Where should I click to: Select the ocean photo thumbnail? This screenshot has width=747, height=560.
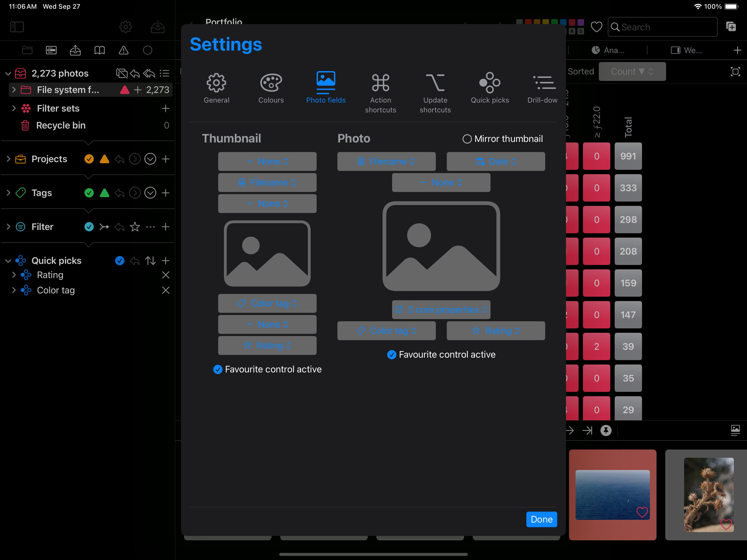tap(612, 494)
